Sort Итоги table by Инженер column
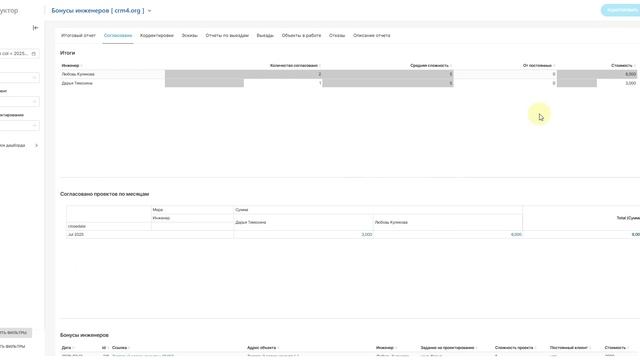The width and height of the screenshot is (640, 360). click(71, 65)
